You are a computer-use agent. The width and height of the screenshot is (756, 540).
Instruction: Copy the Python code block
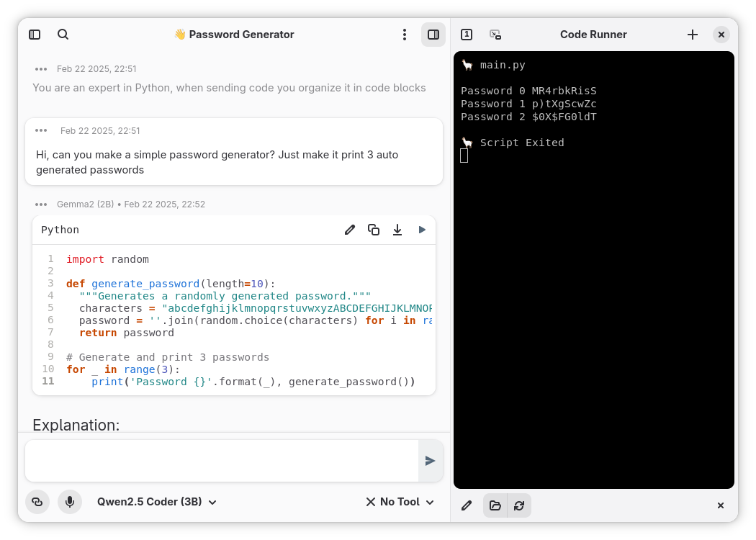coord(374,230)
